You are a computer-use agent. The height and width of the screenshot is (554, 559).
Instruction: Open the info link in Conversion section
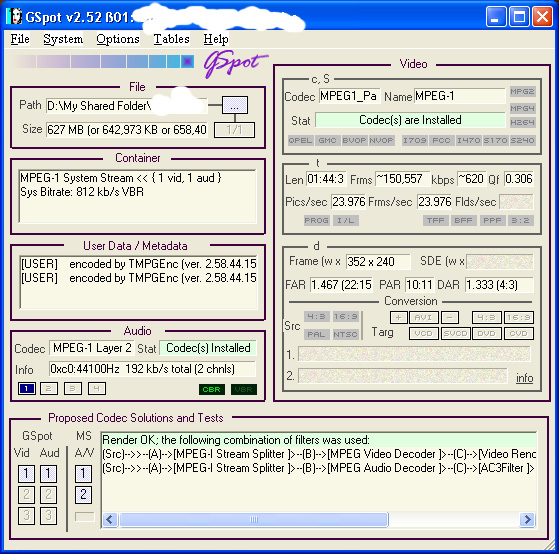click(x=524, y=378)
